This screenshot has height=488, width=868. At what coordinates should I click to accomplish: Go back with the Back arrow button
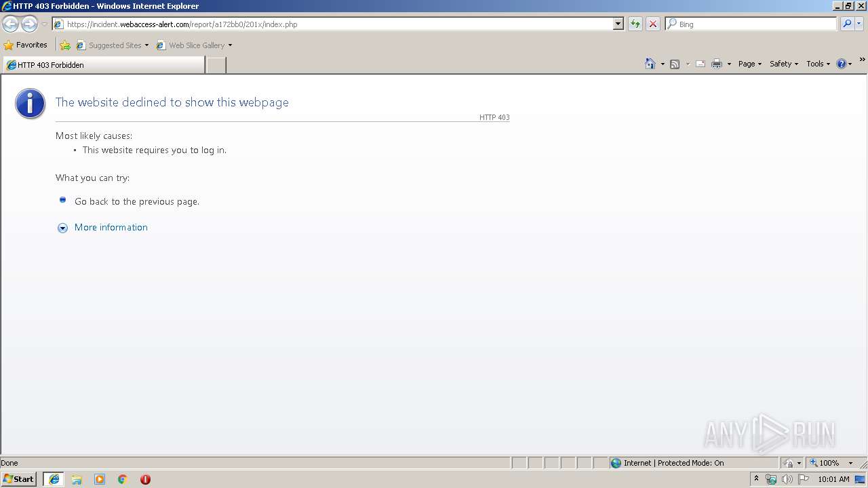coord(10,24)
